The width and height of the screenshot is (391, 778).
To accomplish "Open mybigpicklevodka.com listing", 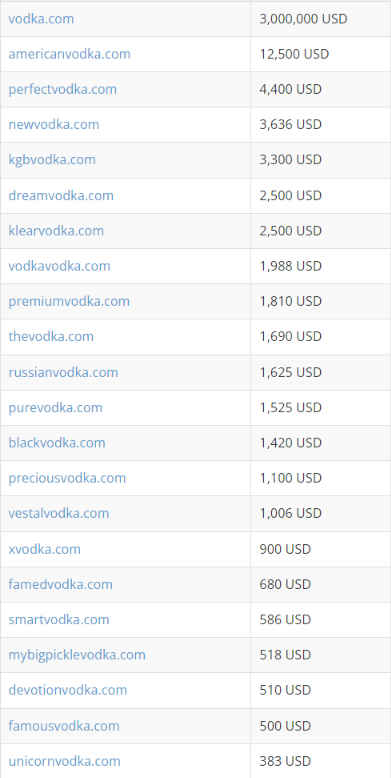I will click(x=77, y=655).
